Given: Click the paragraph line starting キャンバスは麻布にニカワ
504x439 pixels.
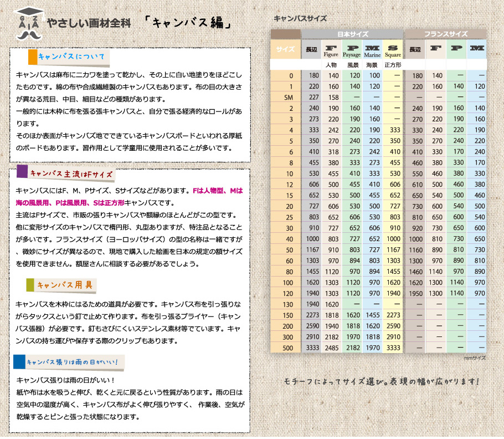Looking at the screenshot, I should 129,75.
